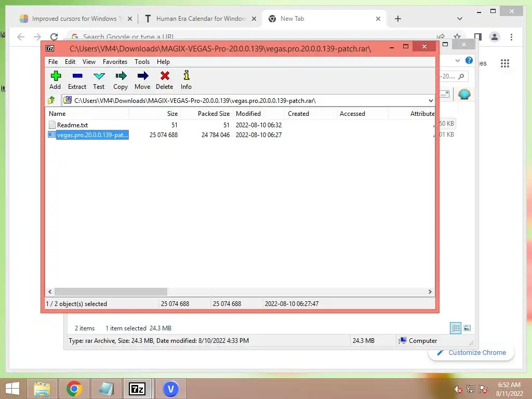Viewport: 532px width, 399px height.
Task: Click the muted volume tray icon
Action: [x=458, y=389]
